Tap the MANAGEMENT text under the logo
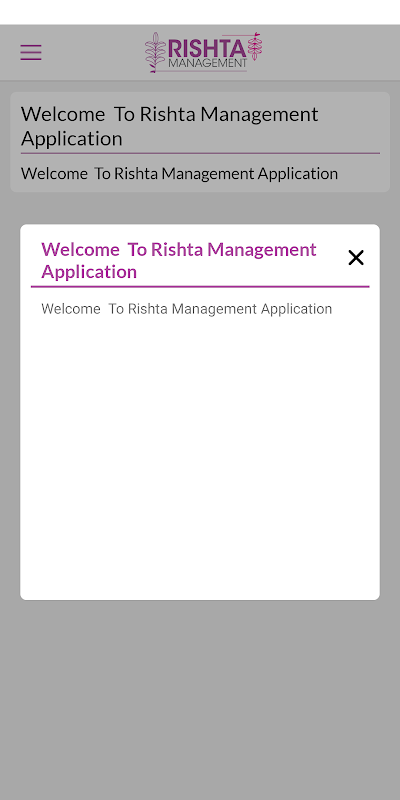This screenshot has width=400, height=800. click(x=208, y=63)
